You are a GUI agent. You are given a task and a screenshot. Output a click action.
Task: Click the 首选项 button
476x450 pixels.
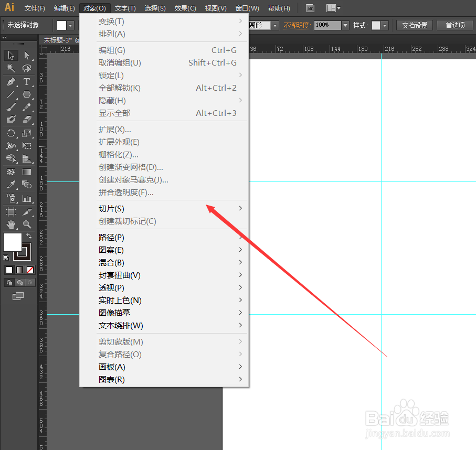click(455, 25)
